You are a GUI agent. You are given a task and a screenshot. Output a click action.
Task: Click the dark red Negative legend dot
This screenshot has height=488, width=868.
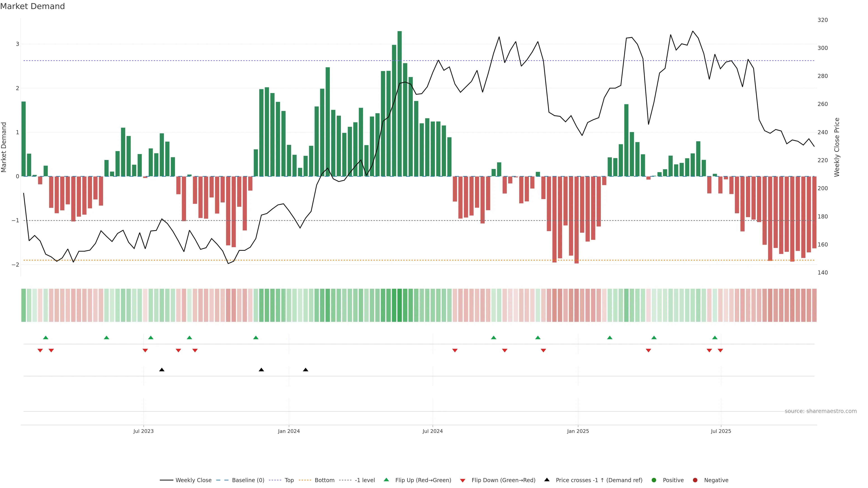(x=695, y=480)
